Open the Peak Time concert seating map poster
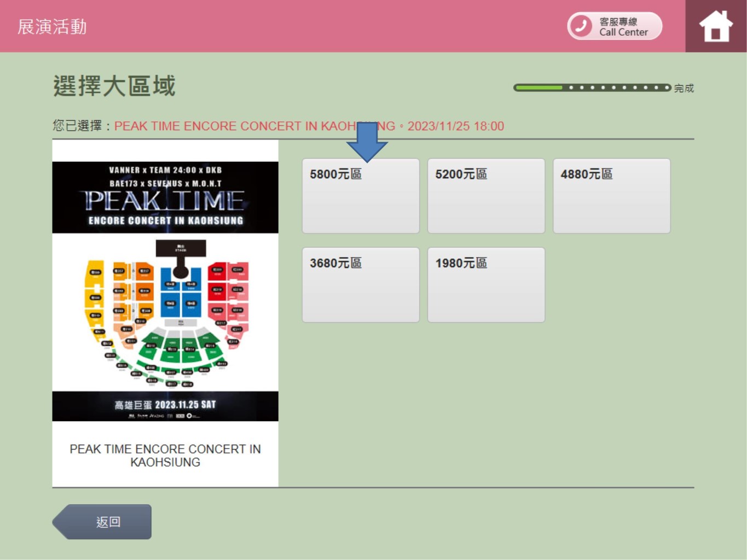 (x=165, y=291)
